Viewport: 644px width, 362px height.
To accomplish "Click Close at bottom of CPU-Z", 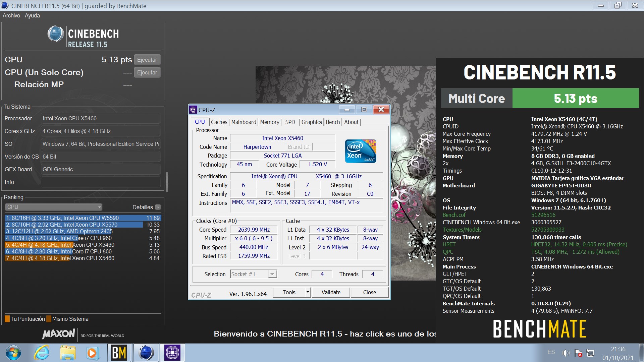I will [x=370, y=292].
